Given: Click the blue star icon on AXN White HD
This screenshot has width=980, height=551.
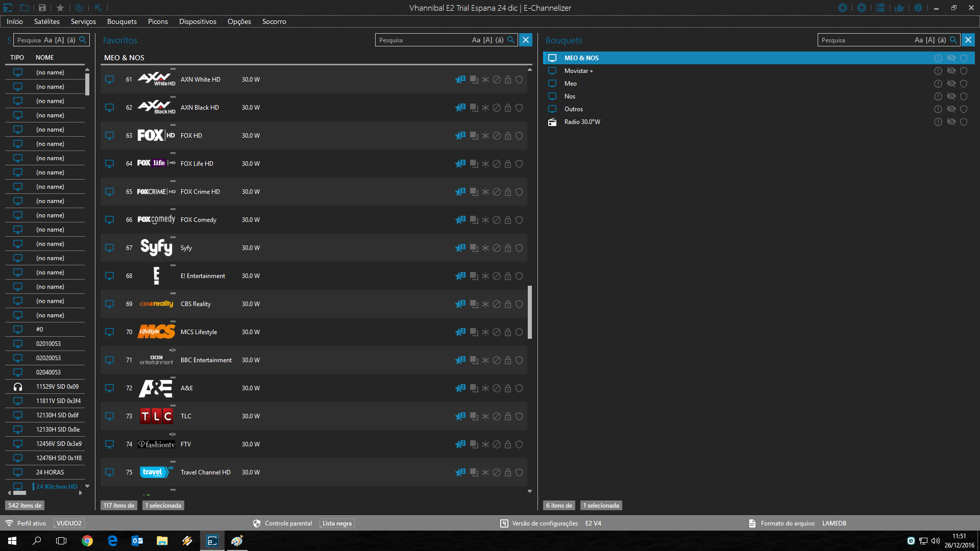Looking at the screenshot, I should pos(459,80).
